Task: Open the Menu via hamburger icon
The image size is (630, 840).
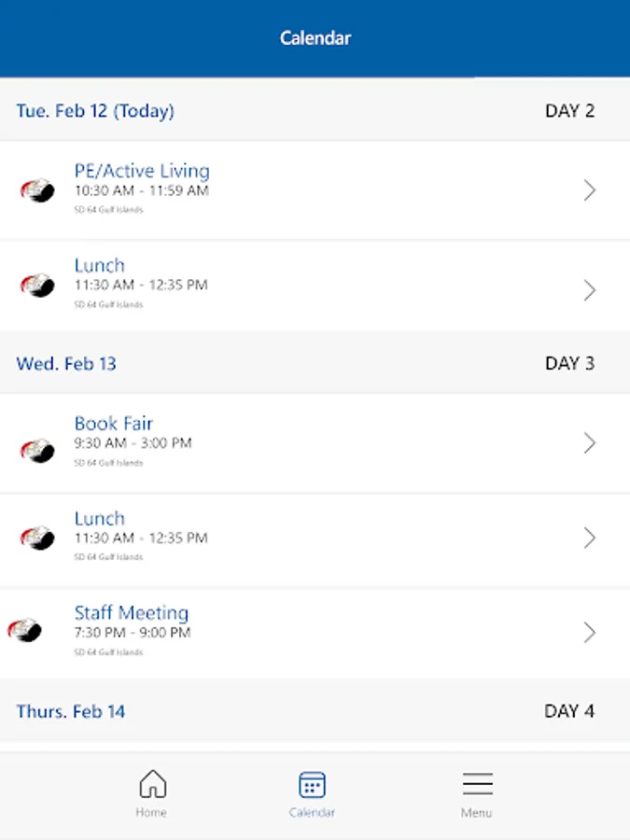Action: pos(477,785)
